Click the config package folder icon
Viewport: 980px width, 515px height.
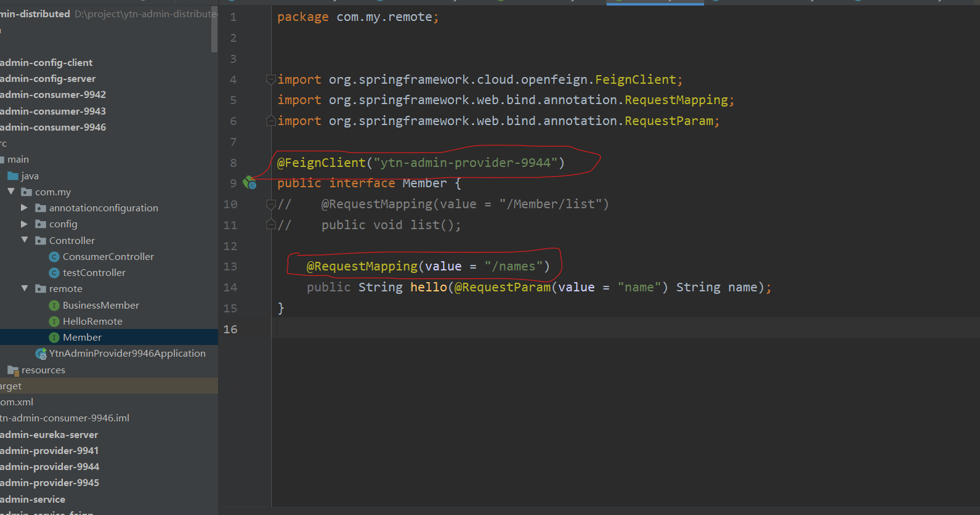point(41,224)
